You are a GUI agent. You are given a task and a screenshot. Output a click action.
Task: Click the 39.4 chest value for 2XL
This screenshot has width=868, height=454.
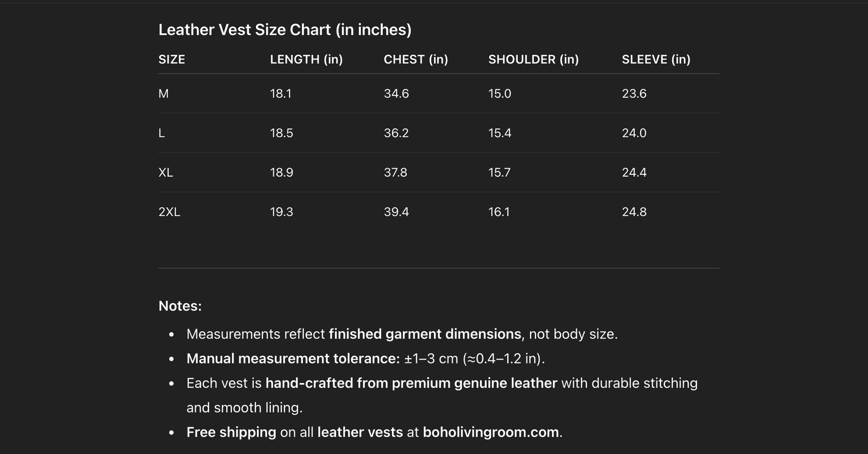[396, 212]
